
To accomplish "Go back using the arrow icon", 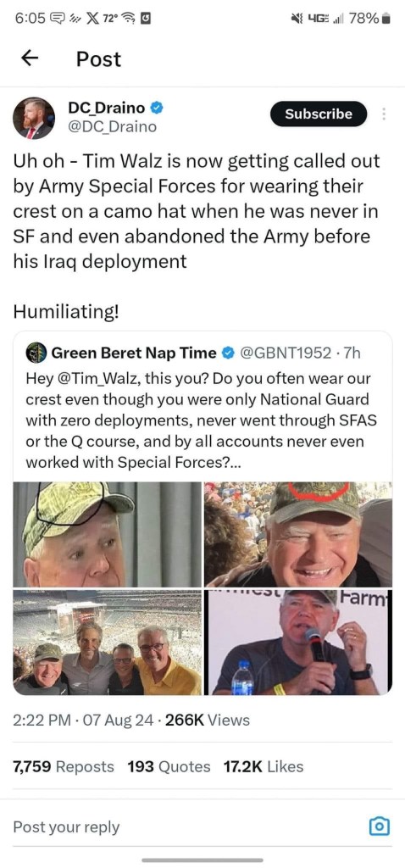I will (31, 59).
